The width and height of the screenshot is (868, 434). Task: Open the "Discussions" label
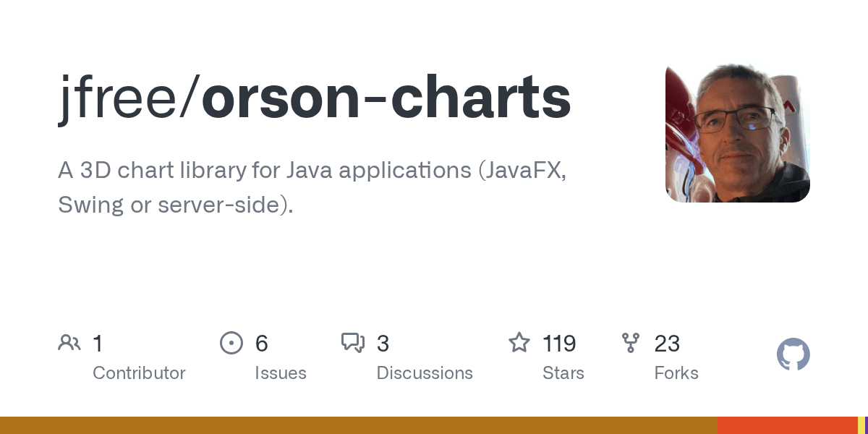tap(425, 373)
